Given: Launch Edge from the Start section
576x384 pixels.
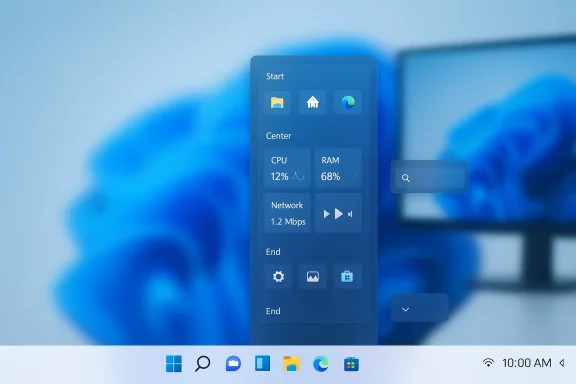Looking at the screenshot, I should (x=348, y=102).
